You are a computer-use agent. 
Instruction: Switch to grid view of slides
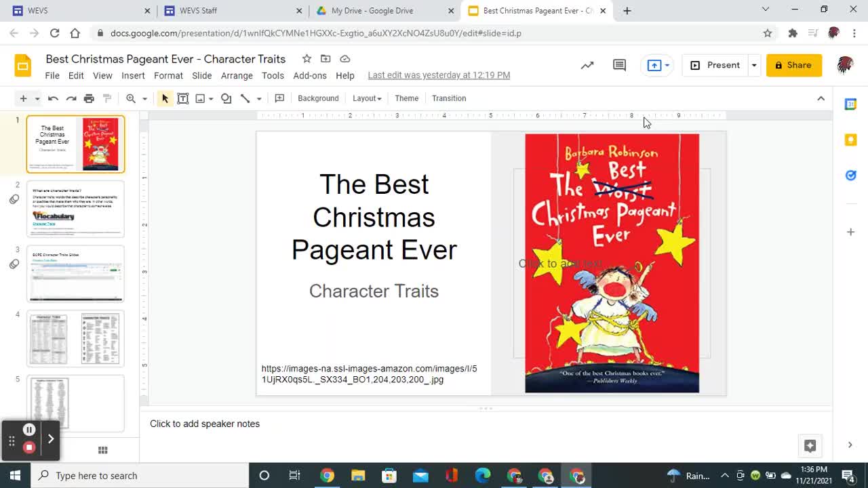coord(103,450)
